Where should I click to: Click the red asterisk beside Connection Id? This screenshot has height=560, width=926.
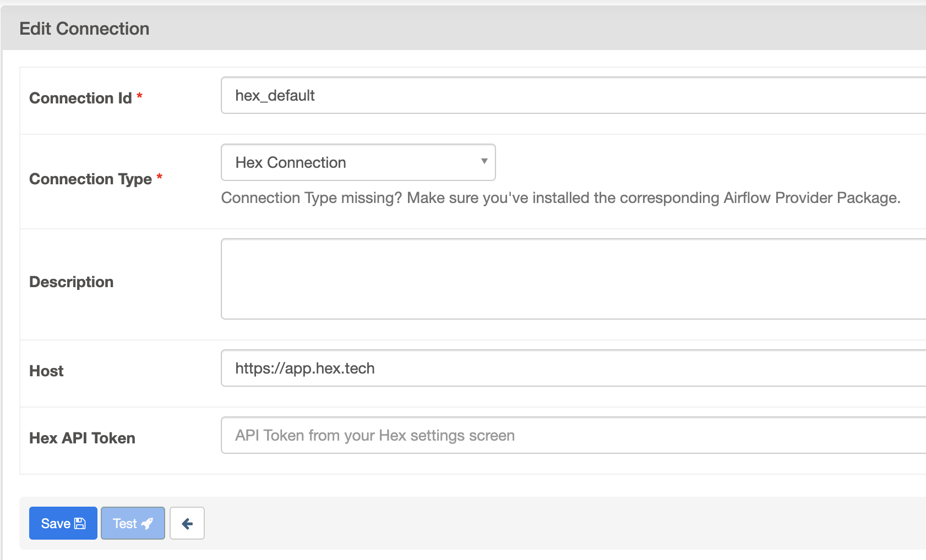[x=140, y=96]
